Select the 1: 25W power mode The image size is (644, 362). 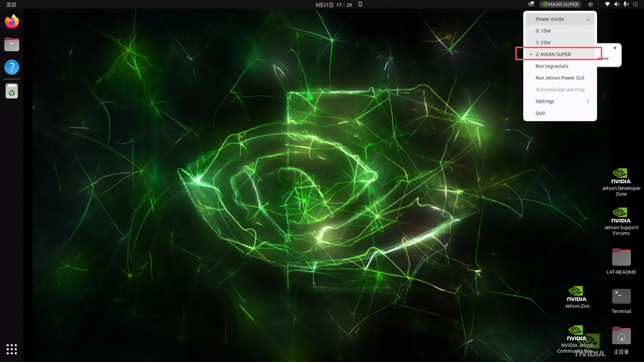point(560,43)
